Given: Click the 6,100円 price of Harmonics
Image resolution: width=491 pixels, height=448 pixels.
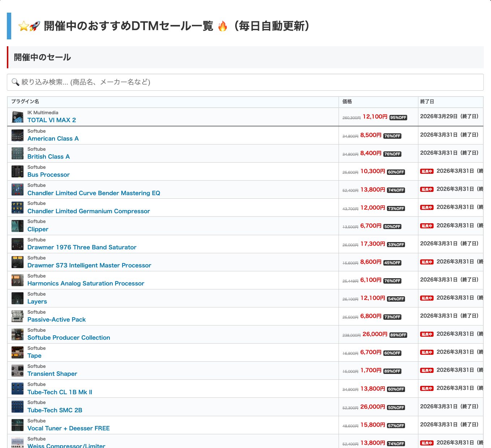Looking at the screenshot, I should 371,280.
